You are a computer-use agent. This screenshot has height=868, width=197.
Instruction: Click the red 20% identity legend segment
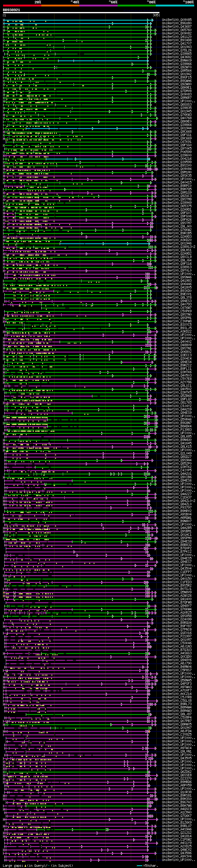[22, 6]
